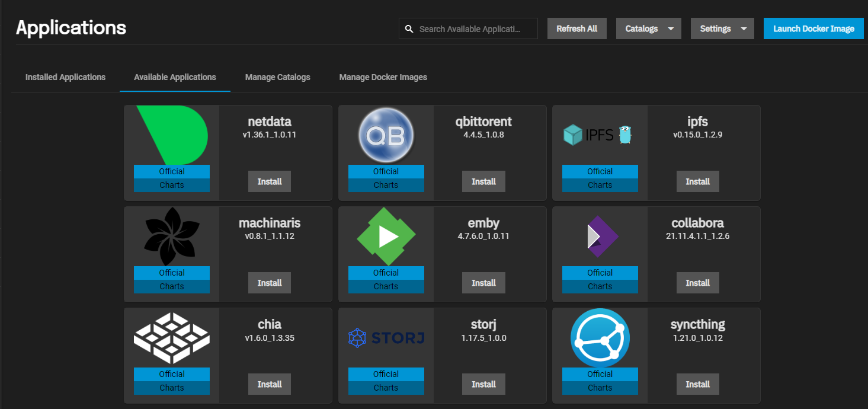Viewport: 868px width, 409px height.
Task: Select the Available Applications tab
Action: coord(175,77)
